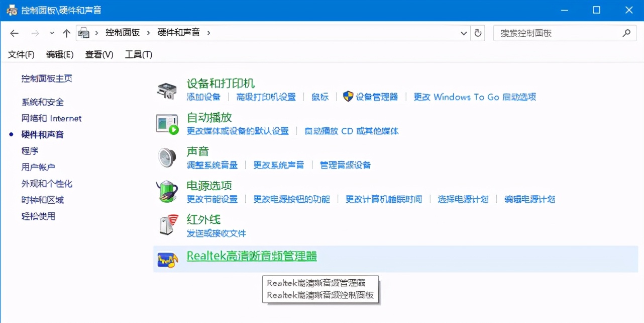Click the 调整系统音量 link
The width and height of the screenshot is (644, 323).
[212, 165]
